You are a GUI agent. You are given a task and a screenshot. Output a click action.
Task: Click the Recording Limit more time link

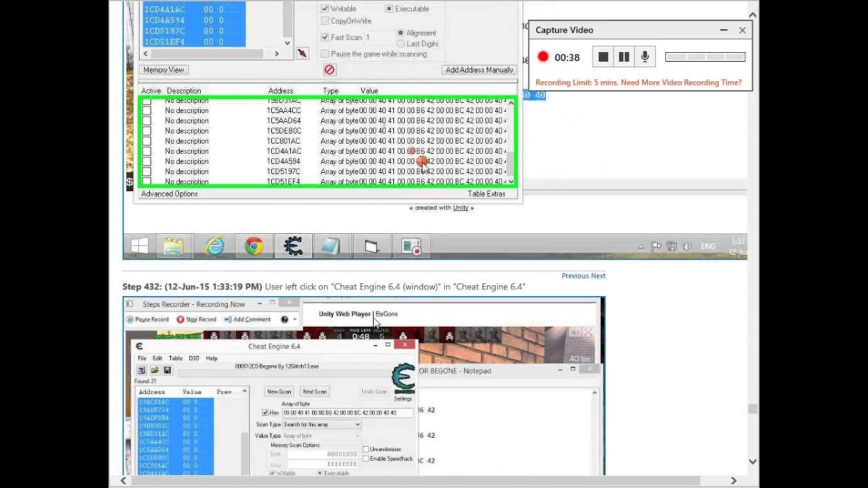click(639, 83)
